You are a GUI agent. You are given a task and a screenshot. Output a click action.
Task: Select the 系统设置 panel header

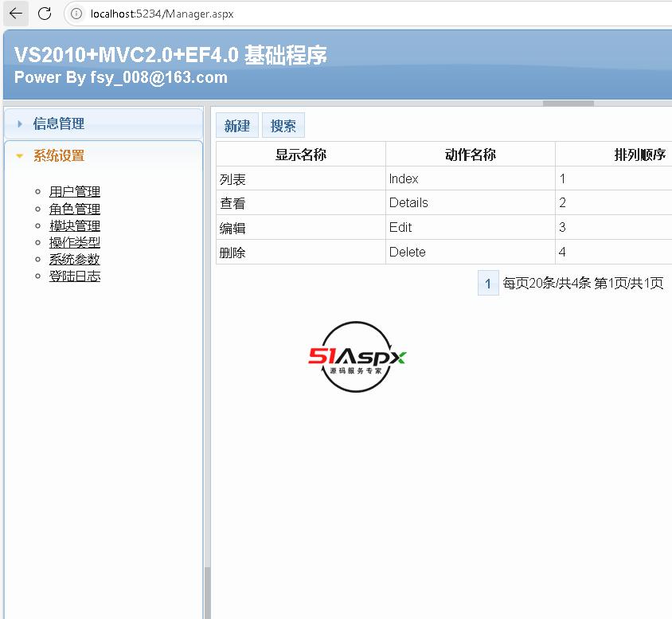pyautogui.click(x=104, y=155)
